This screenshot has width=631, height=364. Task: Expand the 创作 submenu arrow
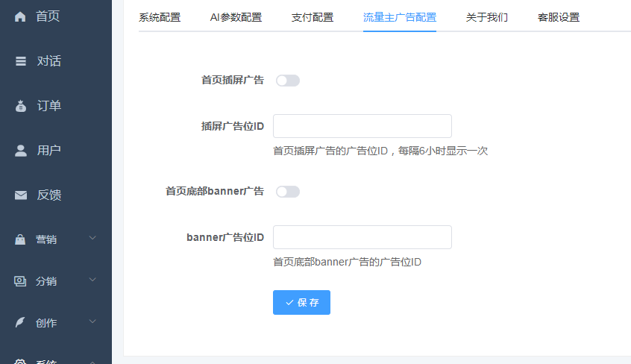(x=92, y=322)
